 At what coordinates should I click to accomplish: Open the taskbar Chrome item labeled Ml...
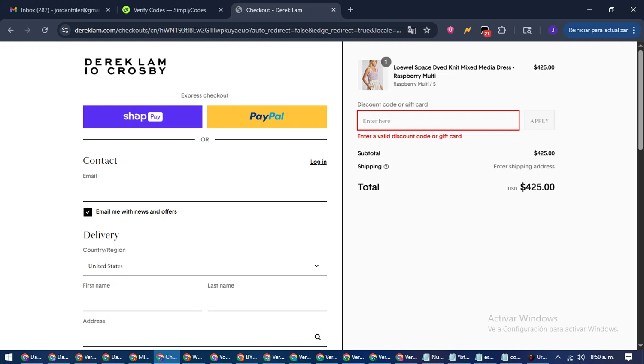tap(140, 357)
